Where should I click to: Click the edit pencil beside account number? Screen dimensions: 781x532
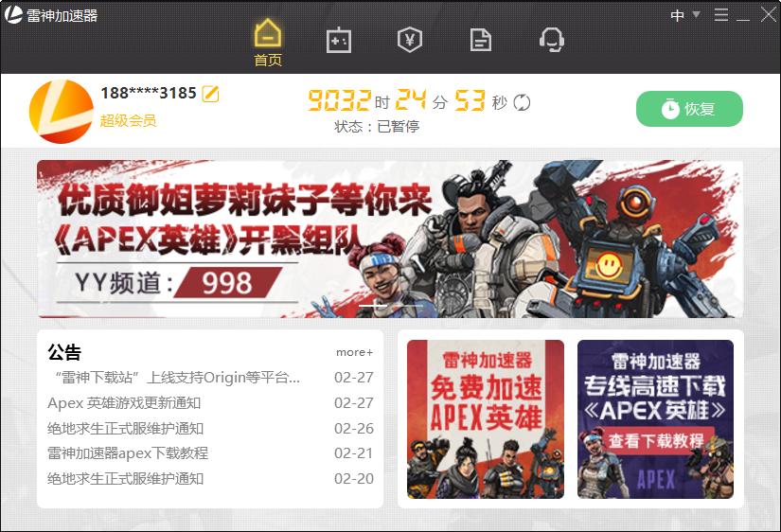pyautogui.click(x=211, y=94)
